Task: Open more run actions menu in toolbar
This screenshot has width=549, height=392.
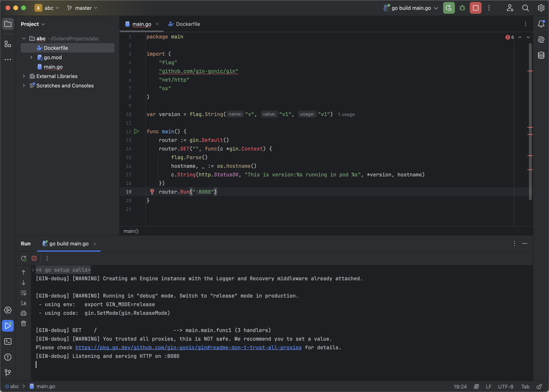Action: 489,8
